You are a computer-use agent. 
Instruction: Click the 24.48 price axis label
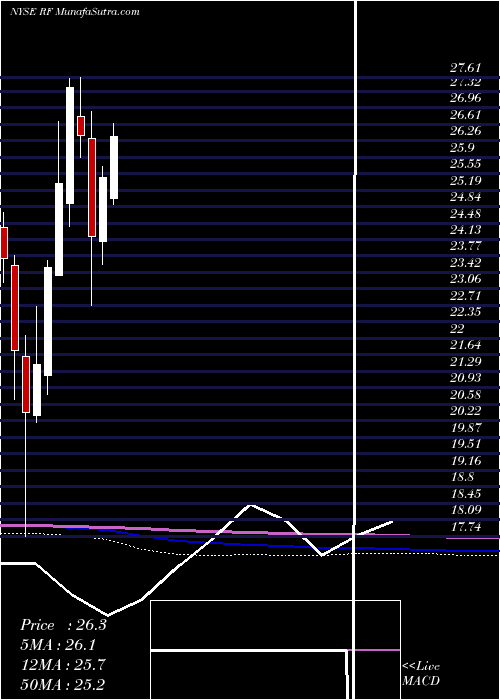465,213
